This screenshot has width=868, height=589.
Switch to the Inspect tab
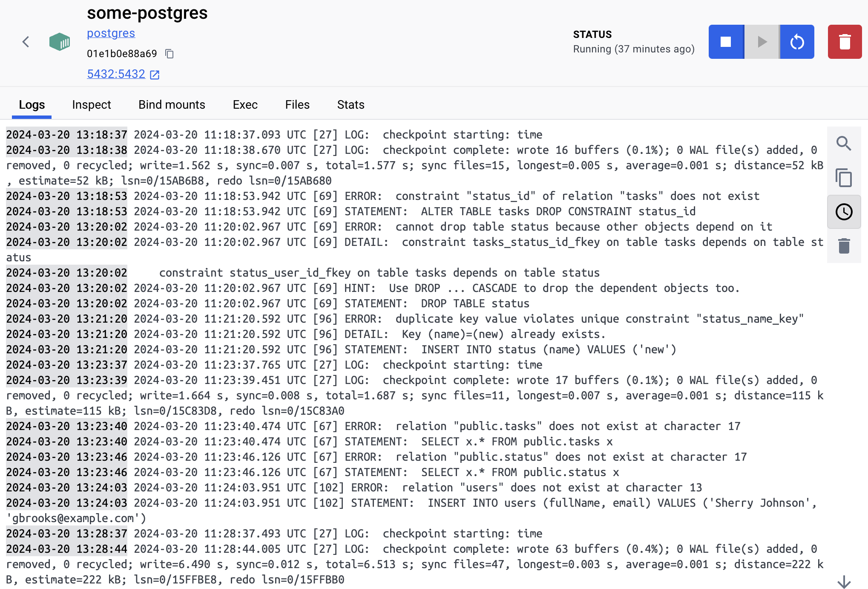92,105
